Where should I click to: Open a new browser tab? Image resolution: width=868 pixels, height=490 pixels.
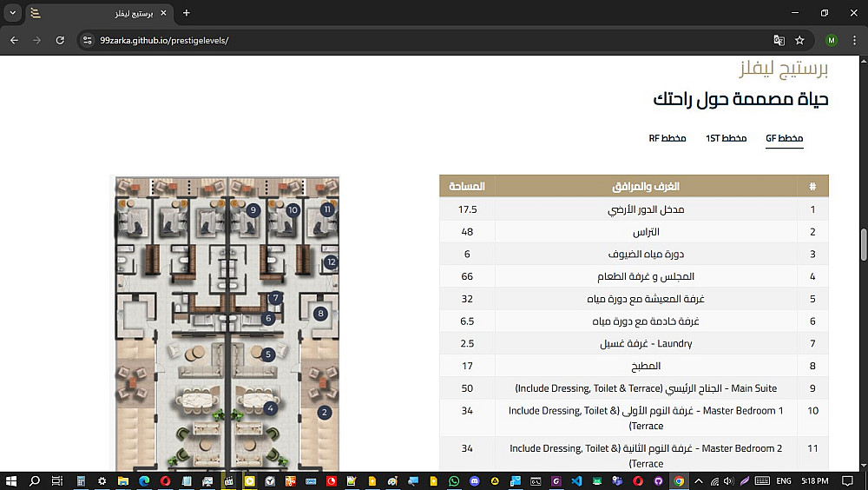click(187, 13)
